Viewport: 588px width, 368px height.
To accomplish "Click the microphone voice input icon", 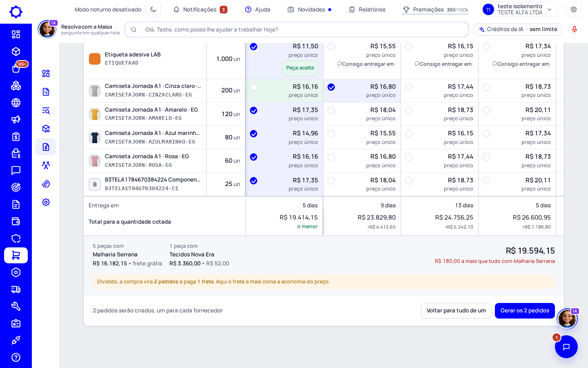I will tap(575, 29).
